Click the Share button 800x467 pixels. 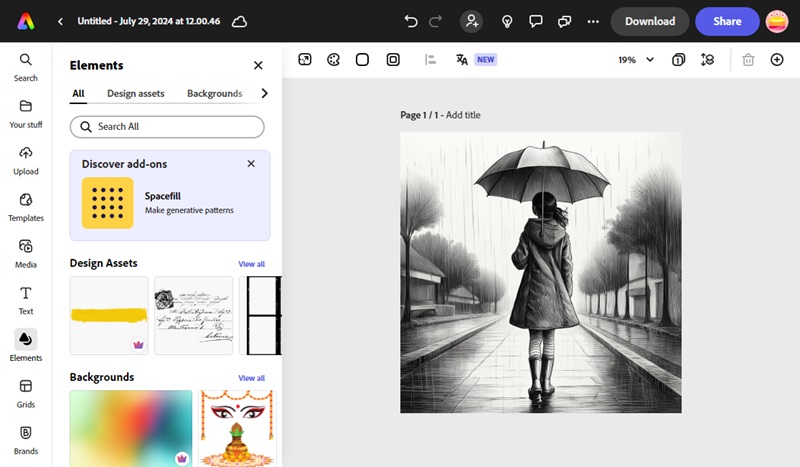click(x=727, y=21)
